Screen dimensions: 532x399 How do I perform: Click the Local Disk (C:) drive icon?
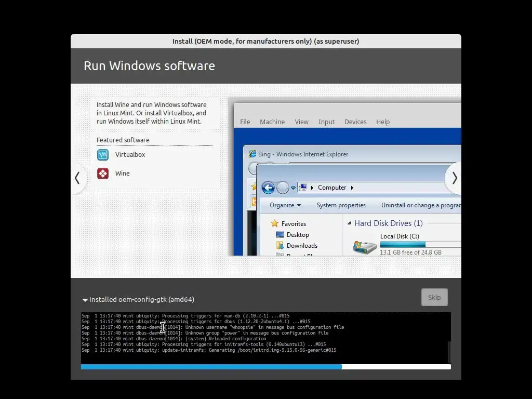(x=364, y=246)
